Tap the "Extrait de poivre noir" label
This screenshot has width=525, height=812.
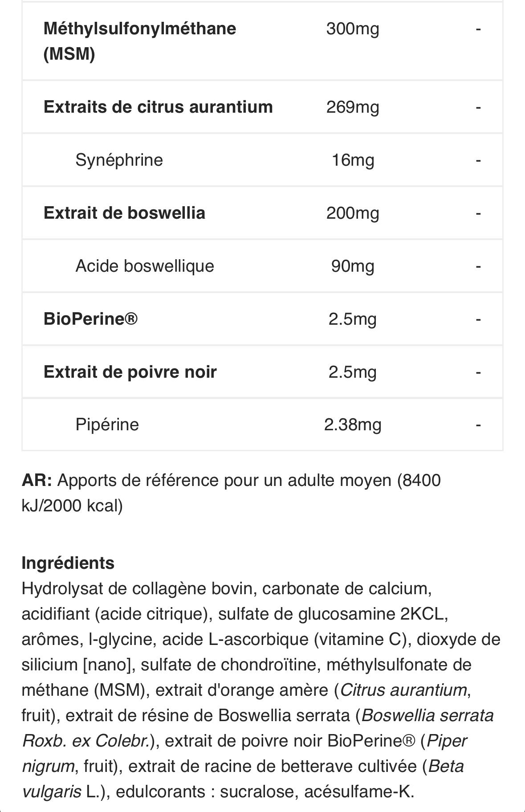130,372
